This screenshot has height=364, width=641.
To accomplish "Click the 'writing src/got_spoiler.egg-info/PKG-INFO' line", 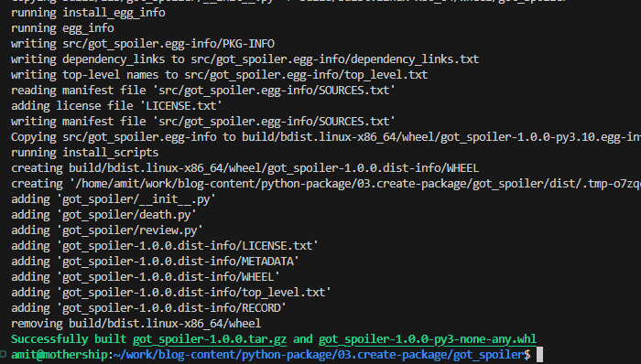I will pyautogui.click(x=143, y=44).
